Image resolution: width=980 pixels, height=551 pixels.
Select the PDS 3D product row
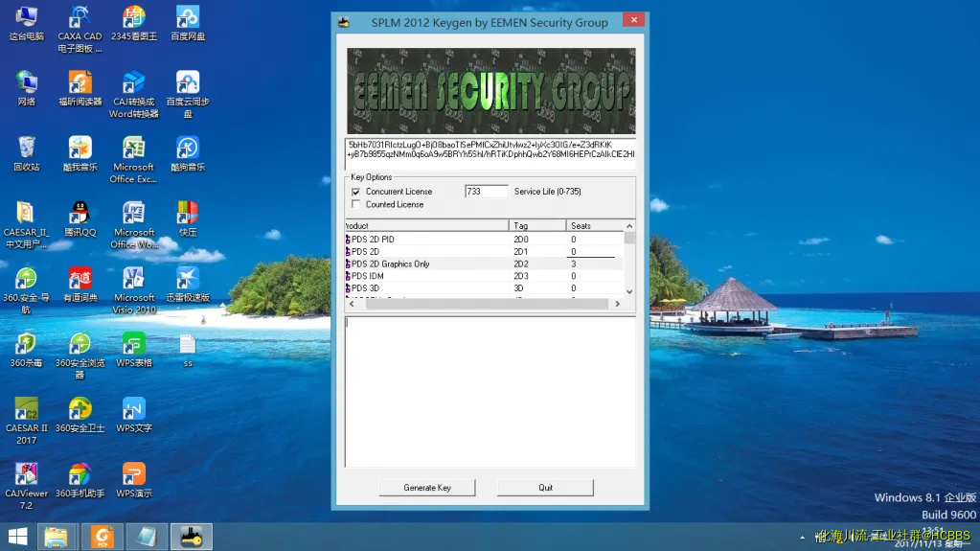click(485, 288)
